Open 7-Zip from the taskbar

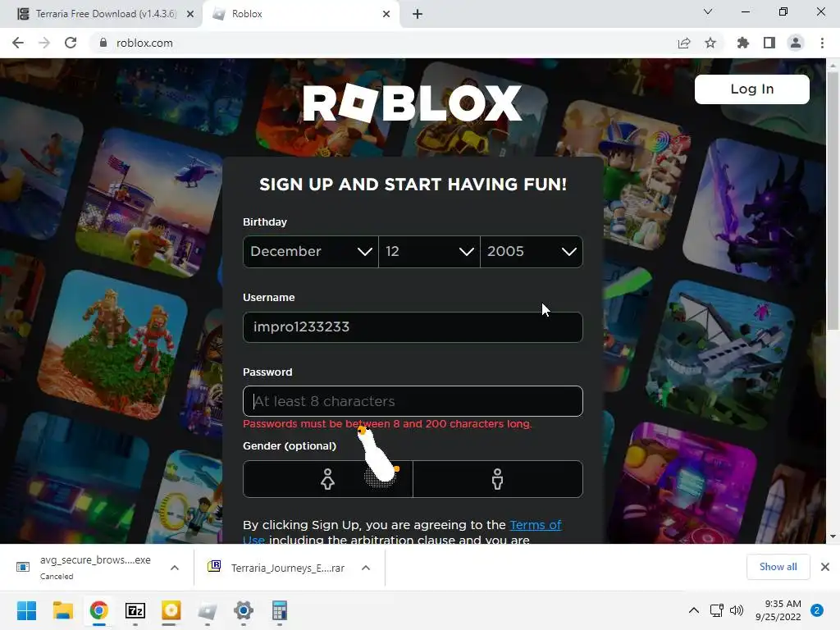click(x=135, y=610)
